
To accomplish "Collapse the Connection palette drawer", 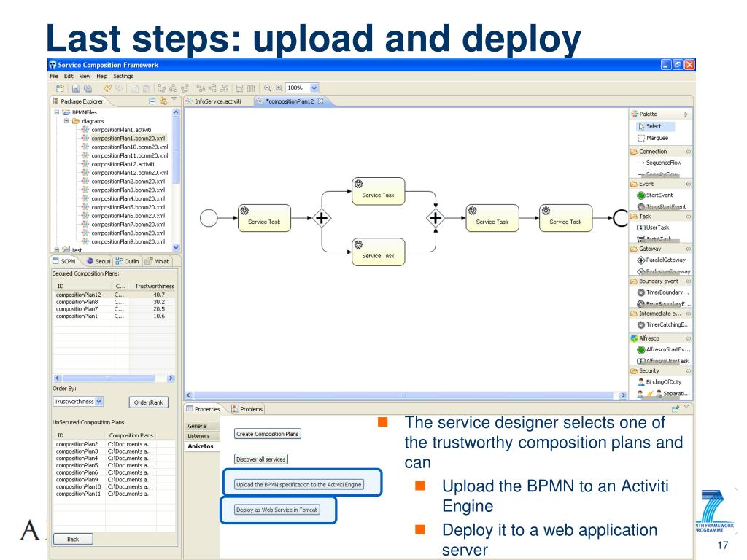I will pos(688,152).
